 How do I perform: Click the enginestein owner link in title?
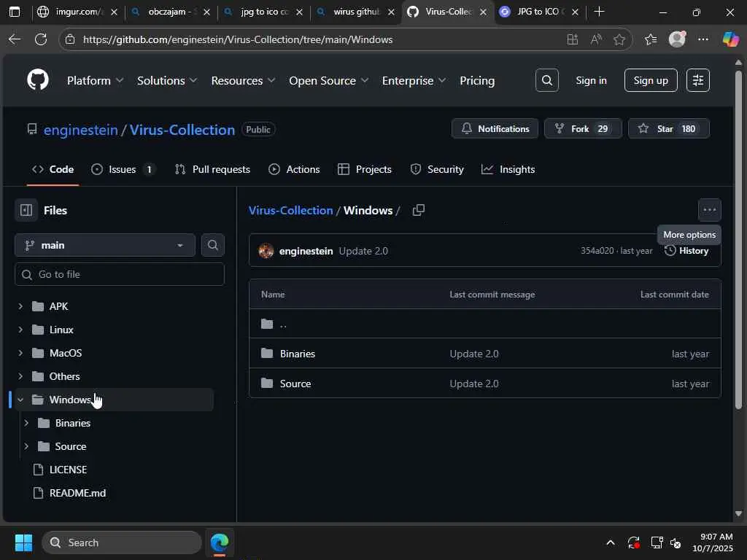pyautogui.click(x=80, y=130)
